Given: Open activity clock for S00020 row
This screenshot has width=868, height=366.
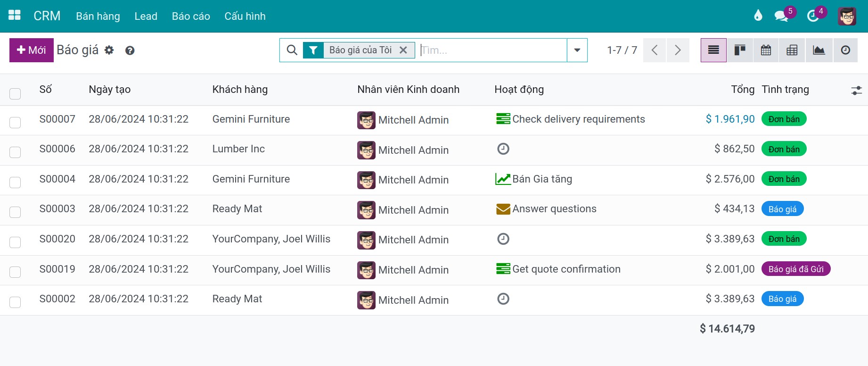Looking at the screenshot, I should [x=503, y=239].
